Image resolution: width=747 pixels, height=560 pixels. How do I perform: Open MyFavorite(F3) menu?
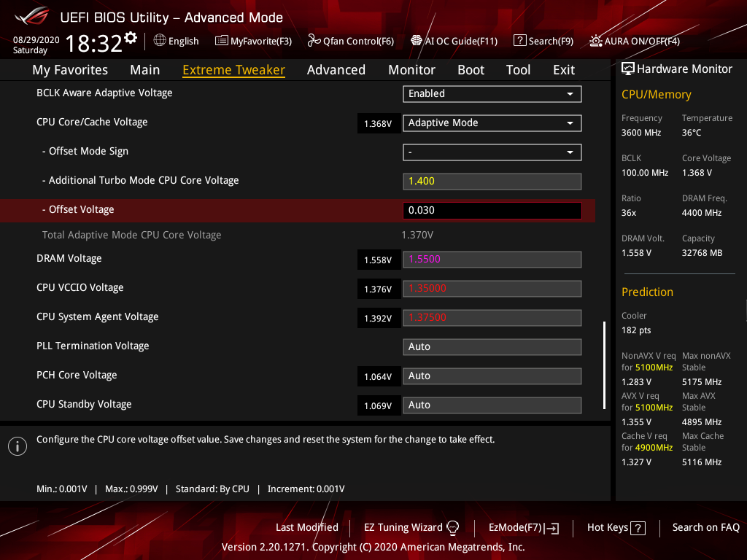[x=253, y=41]
